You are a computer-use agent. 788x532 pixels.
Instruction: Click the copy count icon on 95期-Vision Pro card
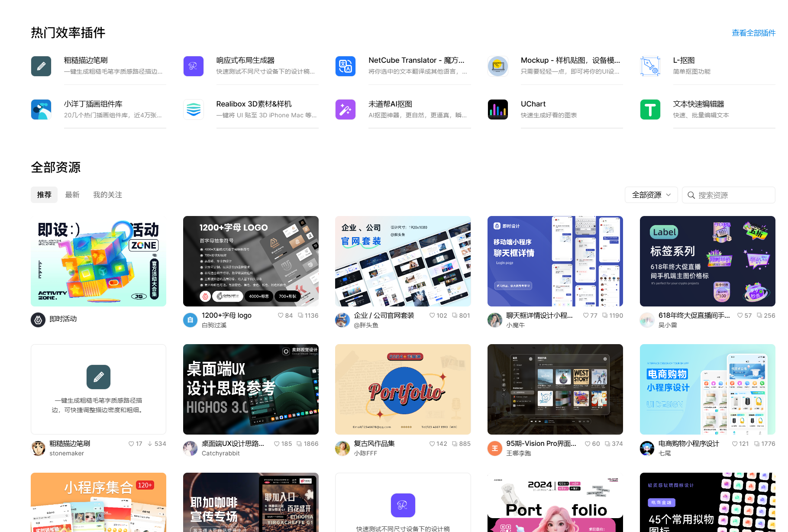pyautogui.click(x=607, y=444)
